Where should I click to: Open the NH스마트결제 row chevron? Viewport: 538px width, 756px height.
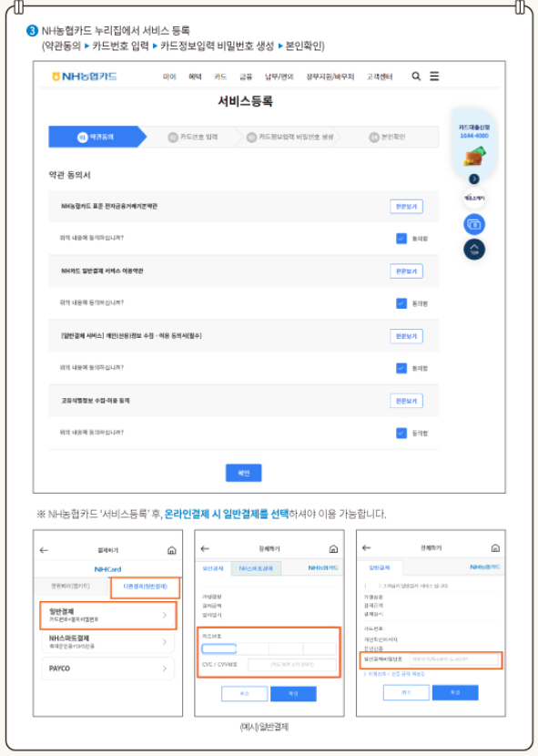click(165, 642)
